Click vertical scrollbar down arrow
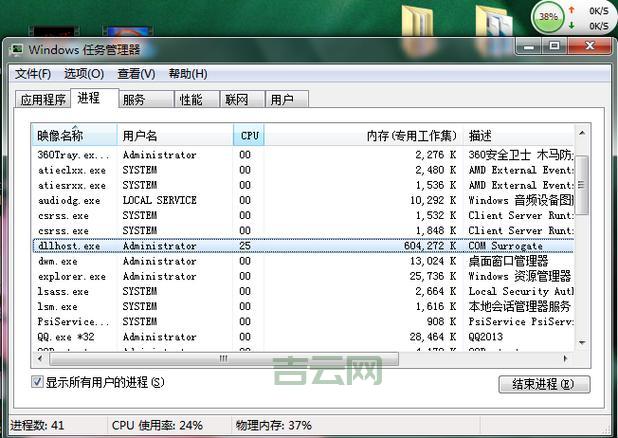The height and width of the screenshot is (438, 618). point(582,343)
